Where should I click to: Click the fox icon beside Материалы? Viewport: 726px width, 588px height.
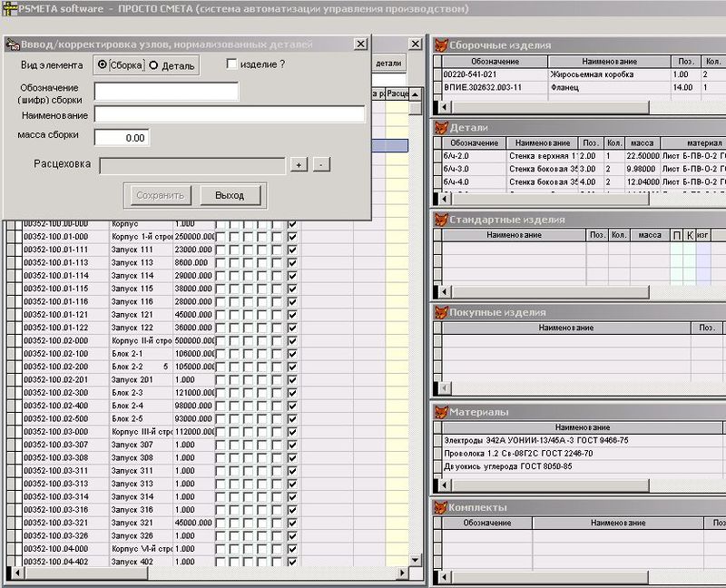tap(441, 413)
